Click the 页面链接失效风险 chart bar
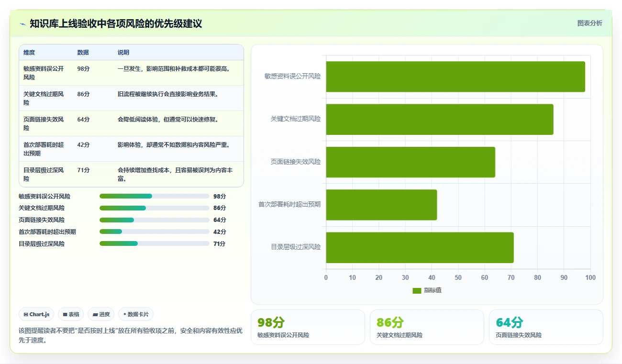622x364 pixels. pos(411,162)
